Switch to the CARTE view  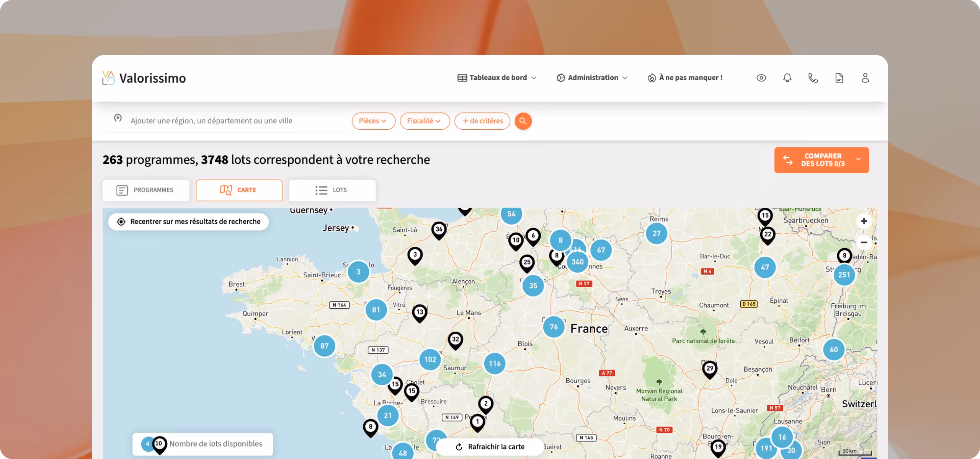(239, 190)
